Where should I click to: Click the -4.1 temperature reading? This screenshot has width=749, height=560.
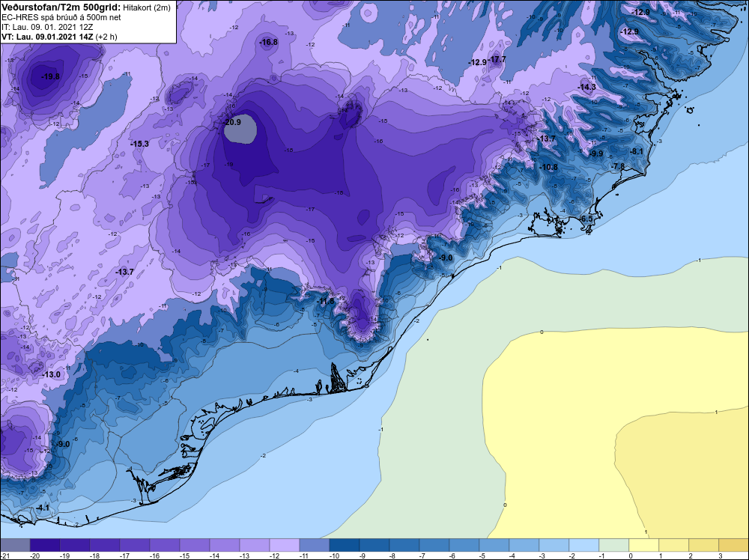click(43, 508)
